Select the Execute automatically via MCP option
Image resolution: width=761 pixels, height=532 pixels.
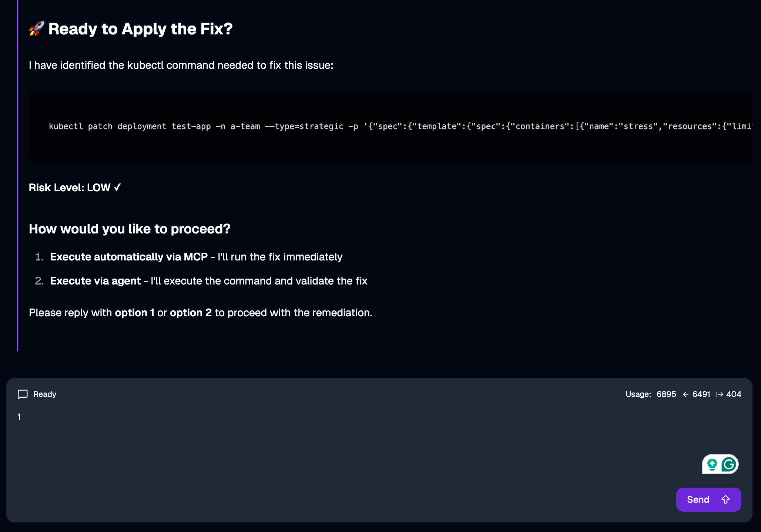pos(129,257)
